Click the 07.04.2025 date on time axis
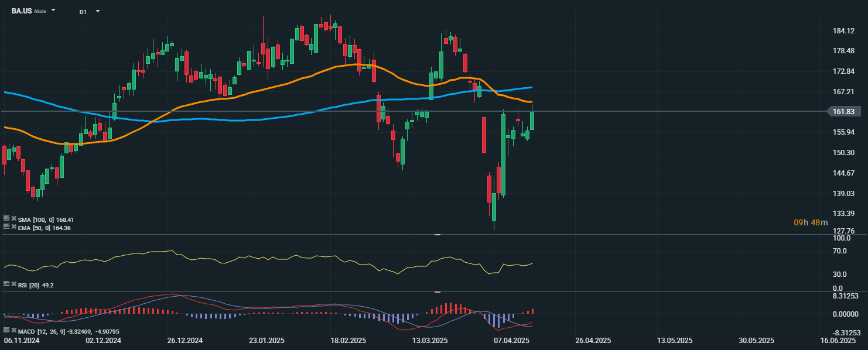This screenshot has width=868, height=350. (512, 340)
